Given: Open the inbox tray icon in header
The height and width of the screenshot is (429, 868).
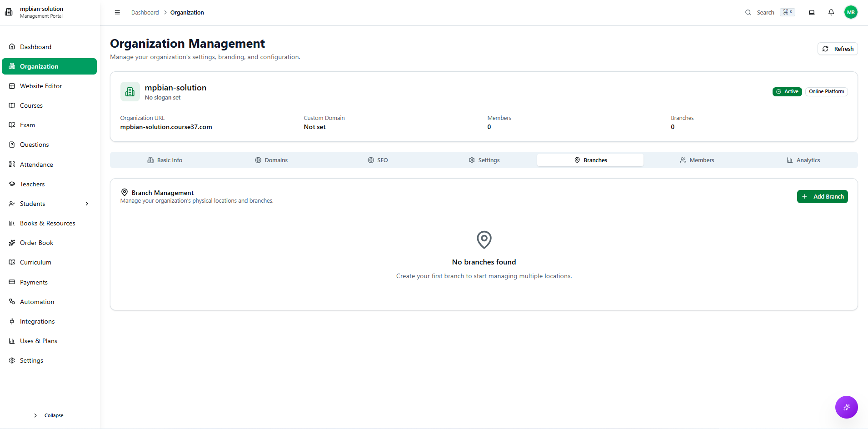Looking at the screenshot, I should tap(812, 12).
